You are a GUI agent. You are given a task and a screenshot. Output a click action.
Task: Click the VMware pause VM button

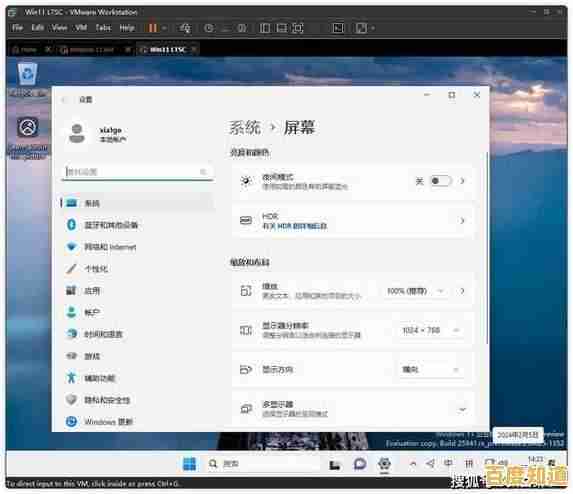click(x=153, y=28)
